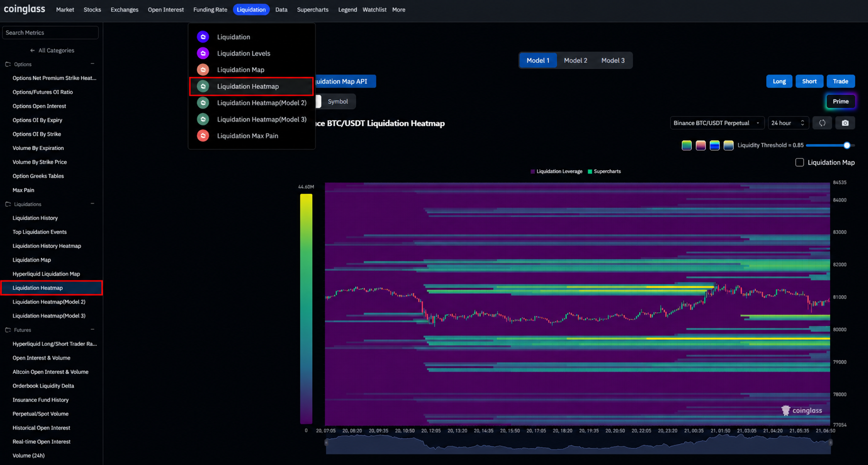
Task: Select the green color scheme swatch
Action: tap(686, 145)
